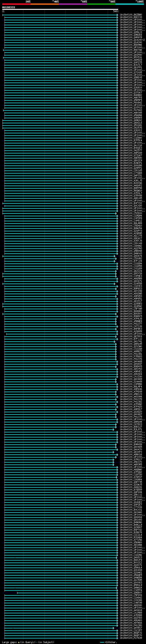
Task: Click the UniRef100_O42577 label
Action: (x=131, y=151)
